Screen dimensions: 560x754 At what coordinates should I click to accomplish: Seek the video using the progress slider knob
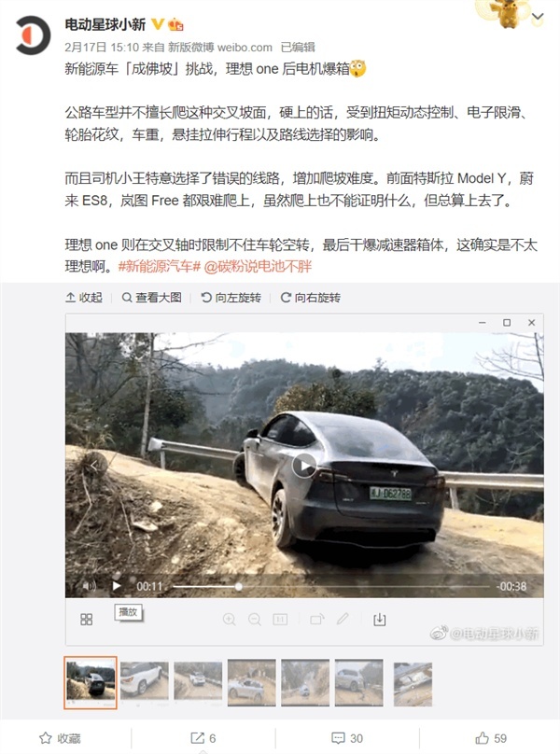[x=239, y=587]
